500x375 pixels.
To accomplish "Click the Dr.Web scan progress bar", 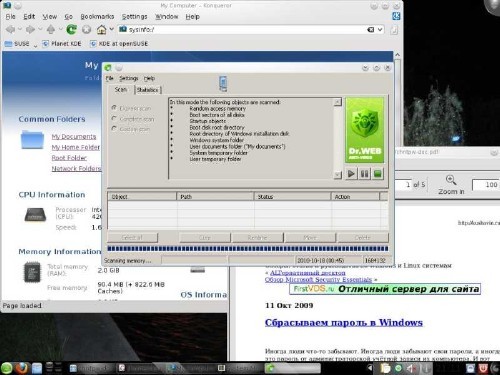I will point(248,249).
